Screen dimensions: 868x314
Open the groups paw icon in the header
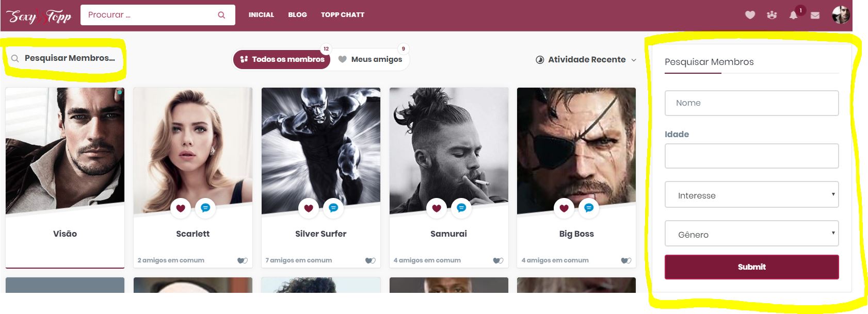771,15
